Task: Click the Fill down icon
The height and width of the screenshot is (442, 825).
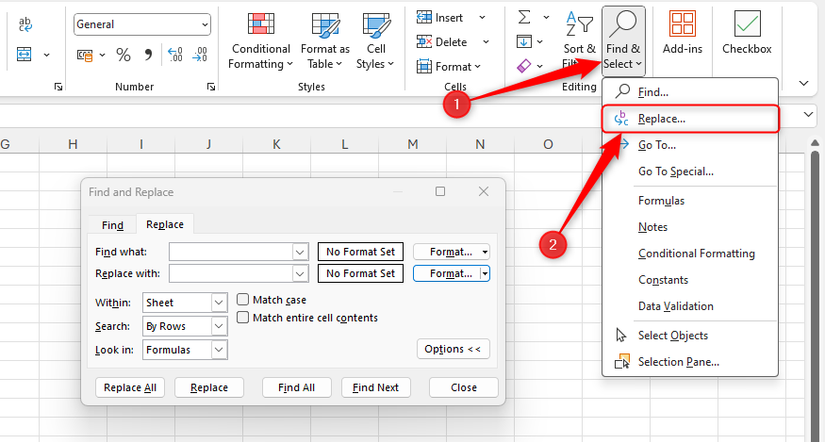Action: click(525, 41)
